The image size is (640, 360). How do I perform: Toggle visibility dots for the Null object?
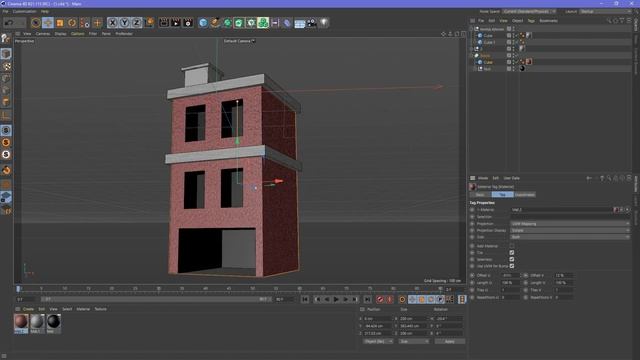pyautogui.click(x=513, y=69)
